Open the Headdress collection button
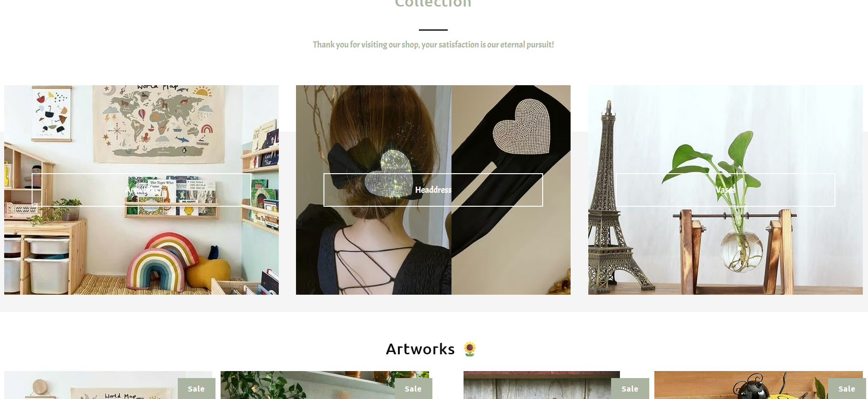This screenshot has height=399, width=868. (x=433, y=190)
